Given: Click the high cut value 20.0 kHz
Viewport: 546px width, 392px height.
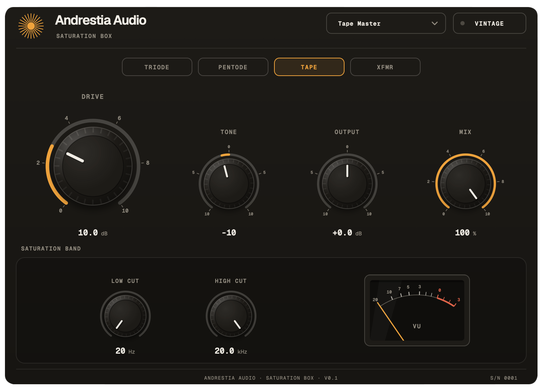Looking at the screenshot, I should click(231, 351).
